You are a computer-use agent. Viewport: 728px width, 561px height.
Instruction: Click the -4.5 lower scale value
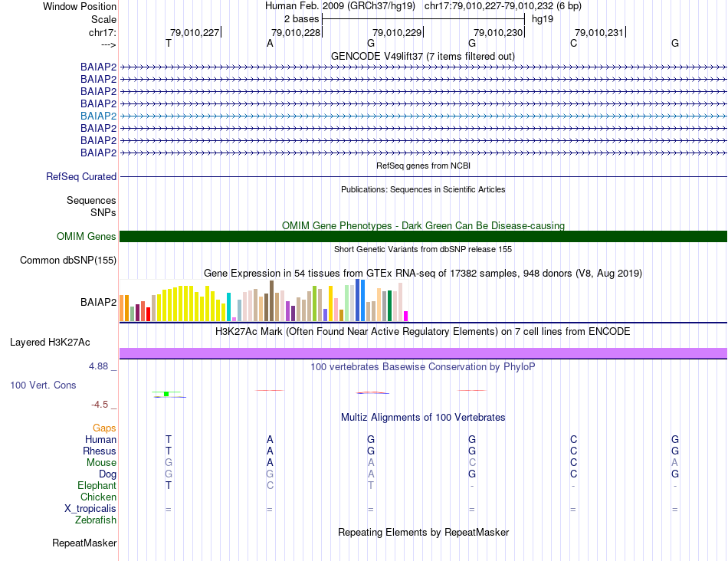[x=100, y=405]
